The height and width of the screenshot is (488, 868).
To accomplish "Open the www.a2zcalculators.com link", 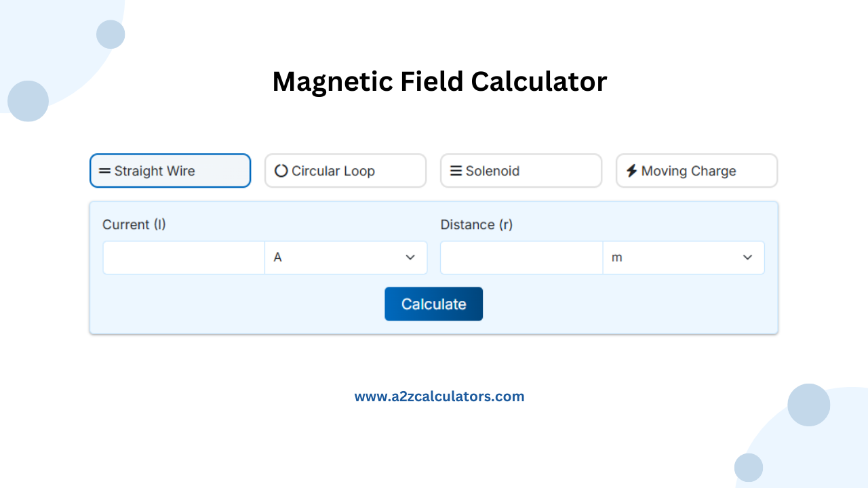I will click(x=439, y=396).
